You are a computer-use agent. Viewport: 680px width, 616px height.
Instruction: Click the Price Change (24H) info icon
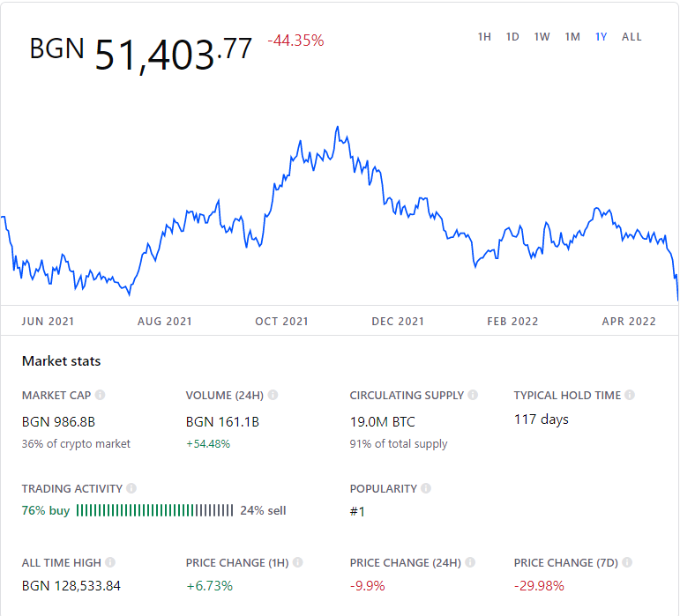(469, 562)
